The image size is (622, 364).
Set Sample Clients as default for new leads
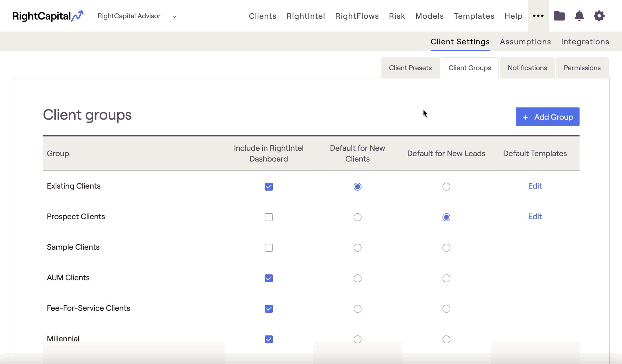coord(446,248)
